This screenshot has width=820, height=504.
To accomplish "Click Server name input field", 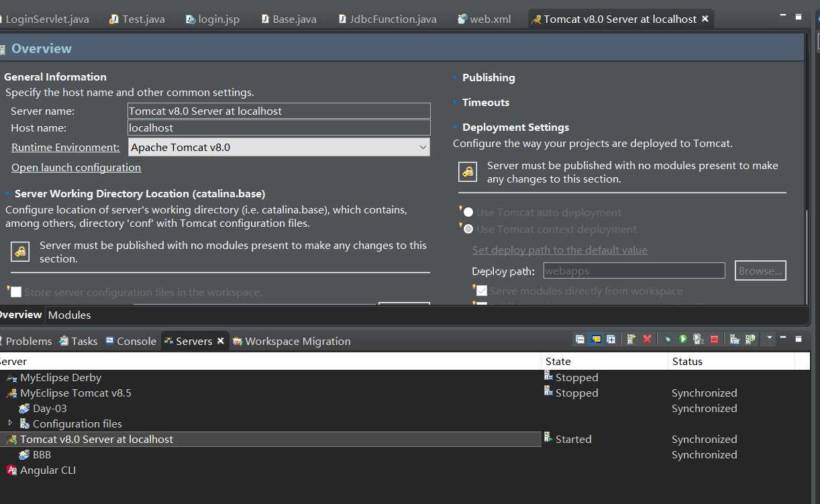I will (278, 111).
